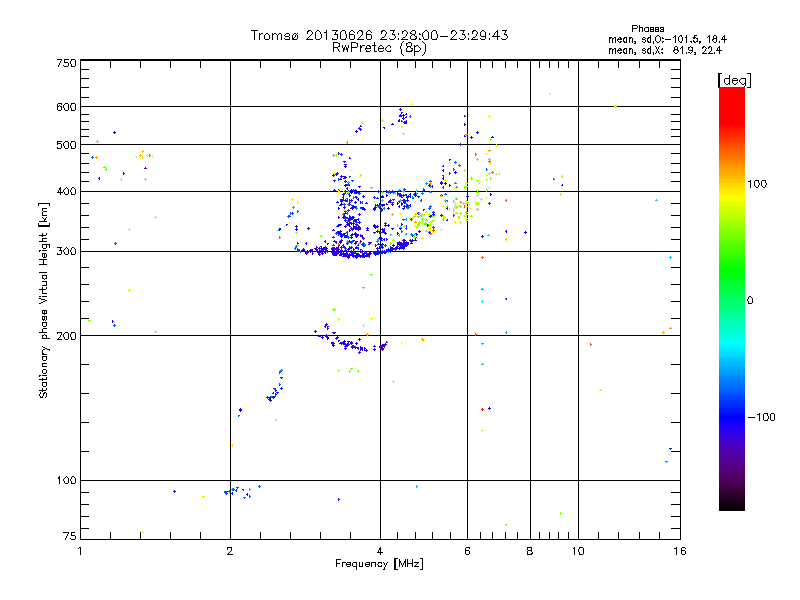Click the blue echo cluster just below 100 km
This screenshot has height=600, width=800.
pos(239,492)
